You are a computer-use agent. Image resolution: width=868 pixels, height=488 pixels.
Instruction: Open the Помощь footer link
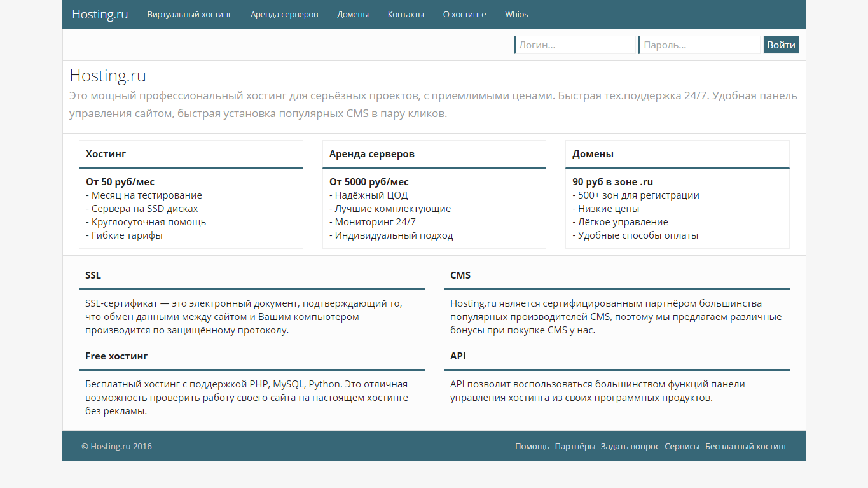pos(532,446)
